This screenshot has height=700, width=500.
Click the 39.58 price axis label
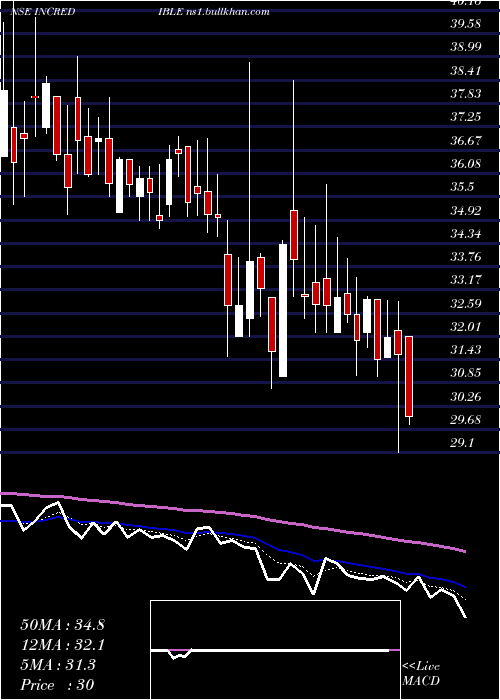coord(466,23)
